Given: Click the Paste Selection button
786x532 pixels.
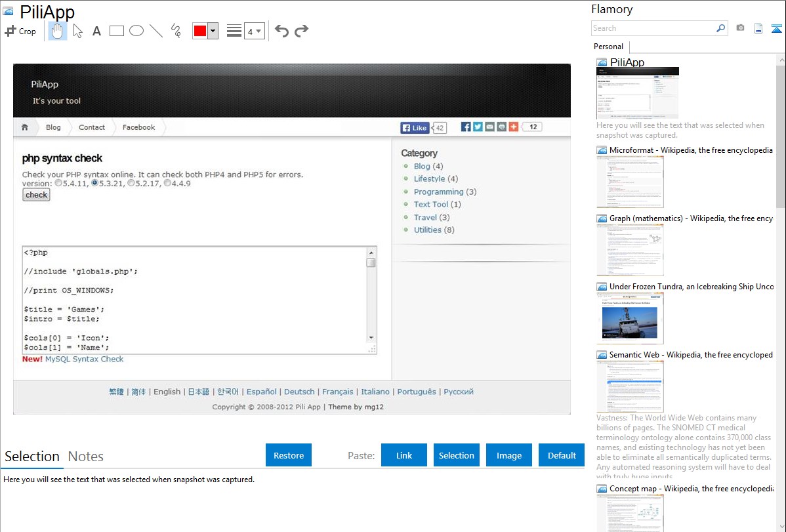Looking at the screenshot, I should tap(456, 455).
